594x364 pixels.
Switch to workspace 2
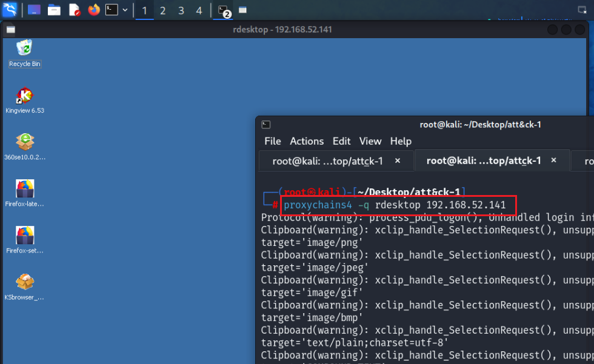coord(162,10)
